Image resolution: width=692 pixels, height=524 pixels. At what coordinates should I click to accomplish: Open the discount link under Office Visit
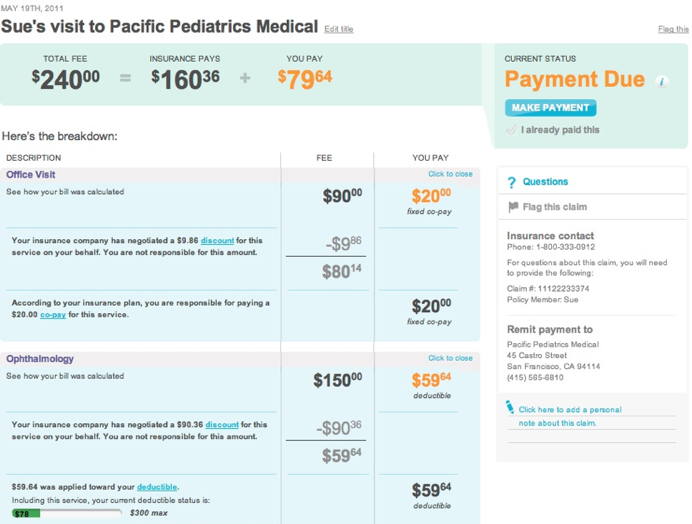[x=217, y=241]
